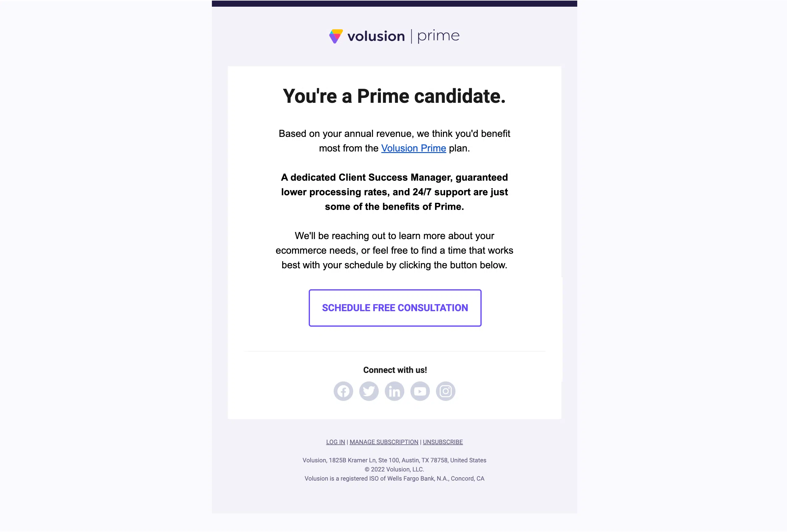Click the "Connect with us!" label
The image size is (787, 532).
pyautogui.click(x=395, y=370)
